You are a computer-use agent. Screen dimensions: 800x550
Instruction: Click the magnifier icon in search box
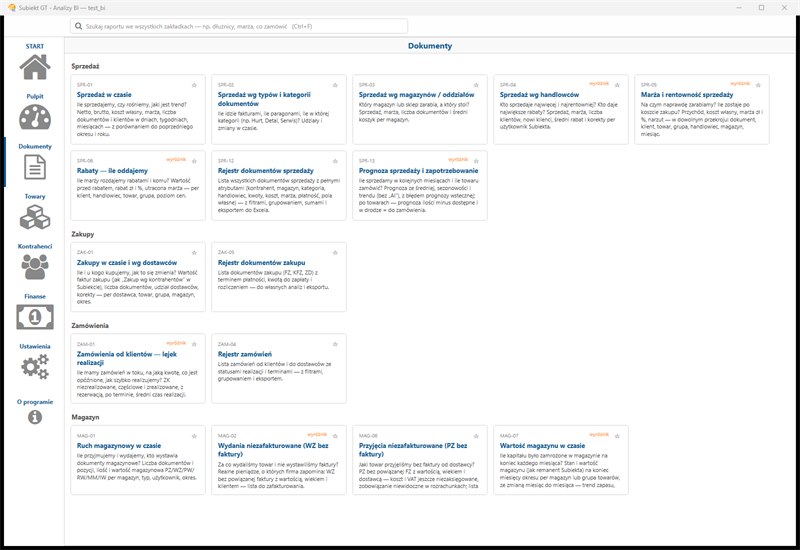(x=79, y=26)
